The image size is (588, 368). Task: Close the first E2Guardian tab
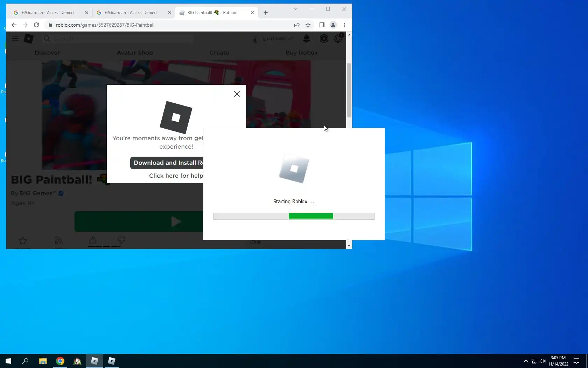[x=87, y=13]
